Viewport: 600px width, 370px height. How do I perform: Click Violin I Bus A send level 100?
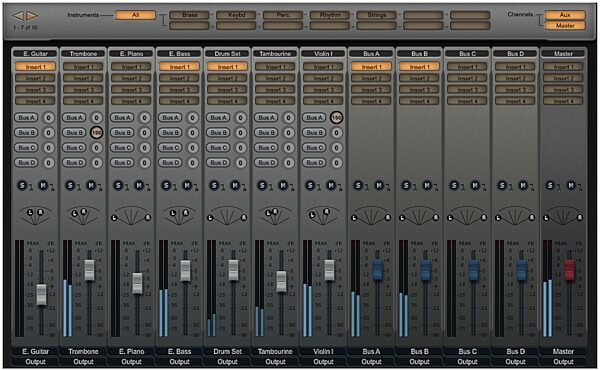[x=336, y=117]
